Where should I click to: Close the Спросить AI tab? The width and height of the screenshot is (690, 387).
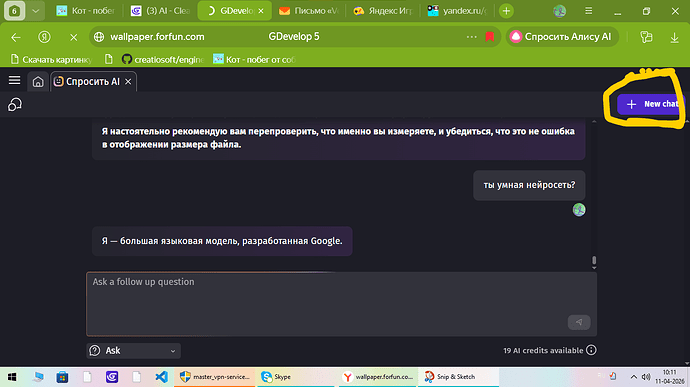pos(128,82)
